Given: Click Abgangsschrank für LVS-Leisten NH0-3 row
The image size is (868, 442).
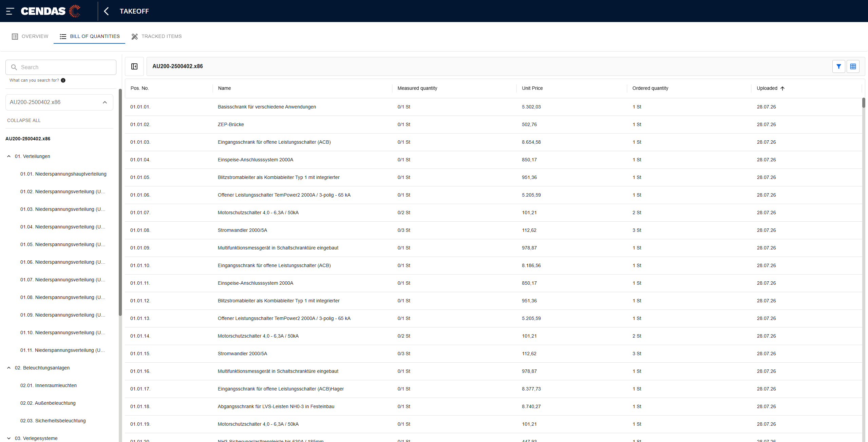Looking at the screenshot, I should 493,406.
